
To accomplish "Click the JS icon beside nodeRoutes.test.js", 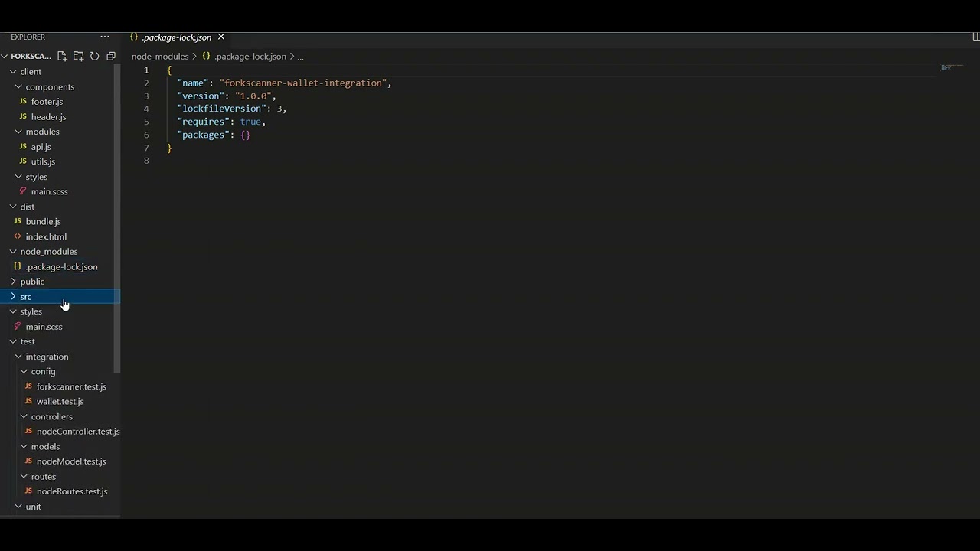I will pos(28,491).
